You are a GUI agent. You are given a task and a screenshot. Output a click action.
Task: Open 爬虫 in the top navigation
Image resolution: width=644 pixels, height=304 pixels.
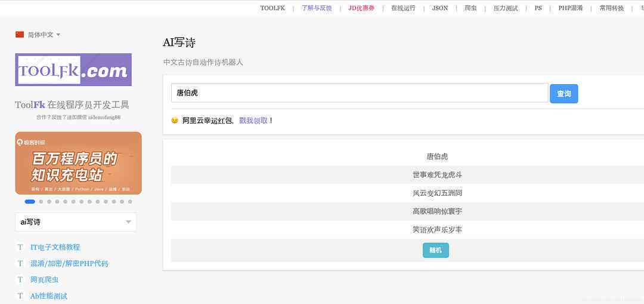470,8
